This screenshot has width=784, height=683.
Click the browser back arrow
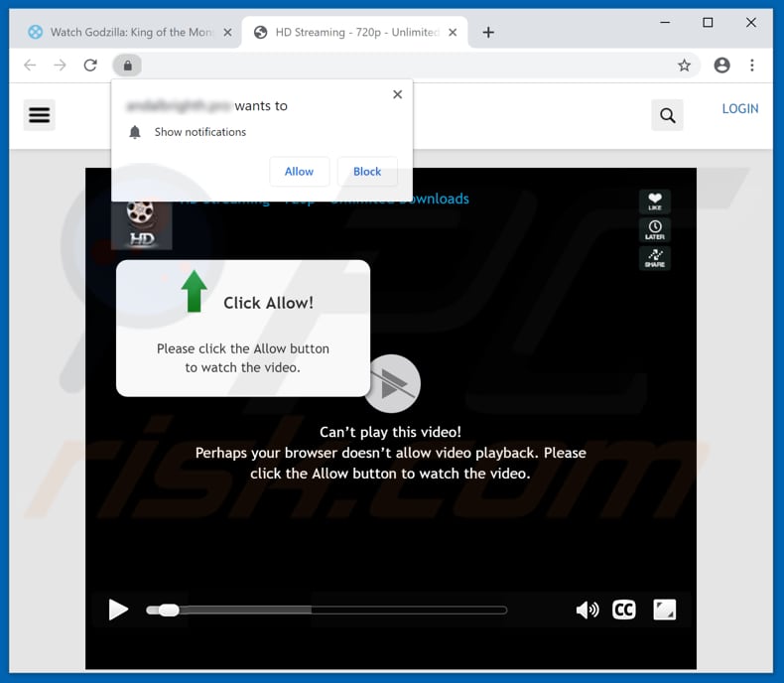tap(30, 65)
